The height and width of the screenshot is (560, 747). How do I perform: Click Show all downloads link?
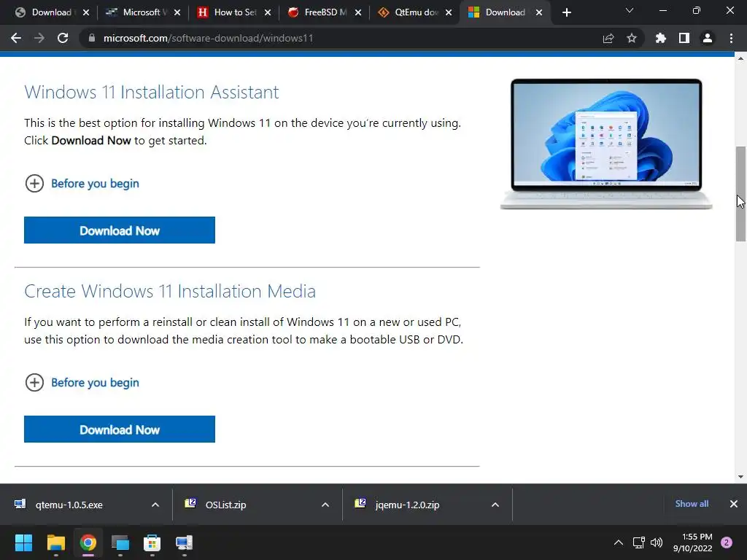692,504
